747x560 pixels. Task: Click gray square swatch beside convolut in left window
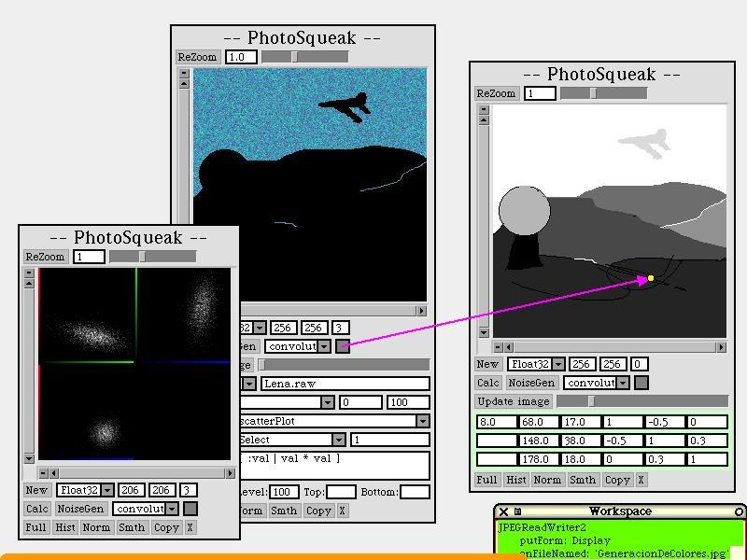190,509
